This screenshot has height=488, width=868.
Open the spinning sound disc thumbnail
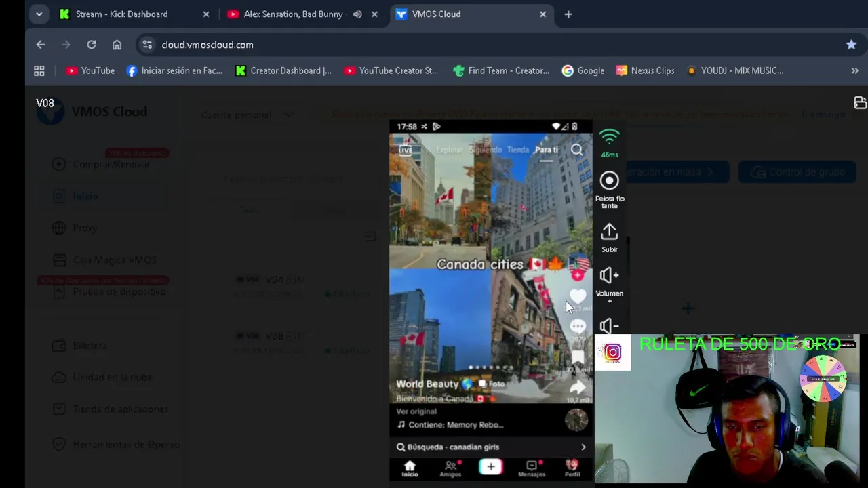(576, 420)
